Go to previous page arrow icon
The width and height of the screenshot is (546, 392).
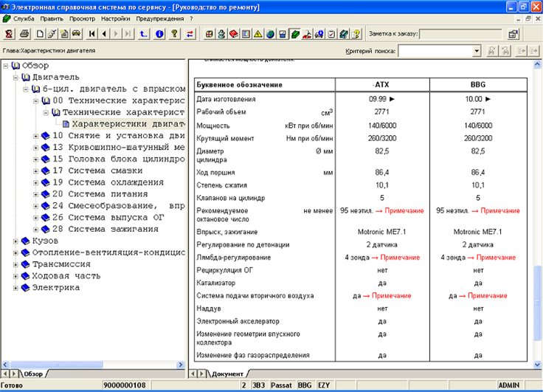pyautogui.click(x=104, y=34)
